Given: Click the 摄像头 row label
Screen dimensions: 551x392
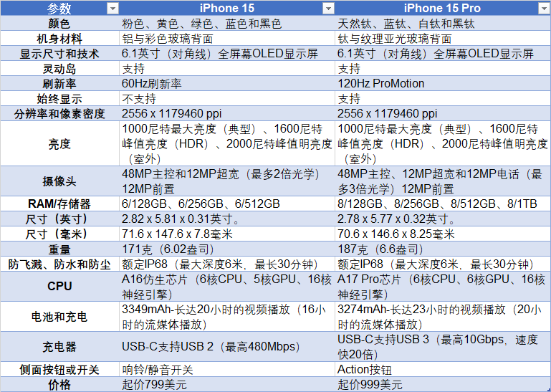Looking at the screenshot, I should tap(59, 181).
